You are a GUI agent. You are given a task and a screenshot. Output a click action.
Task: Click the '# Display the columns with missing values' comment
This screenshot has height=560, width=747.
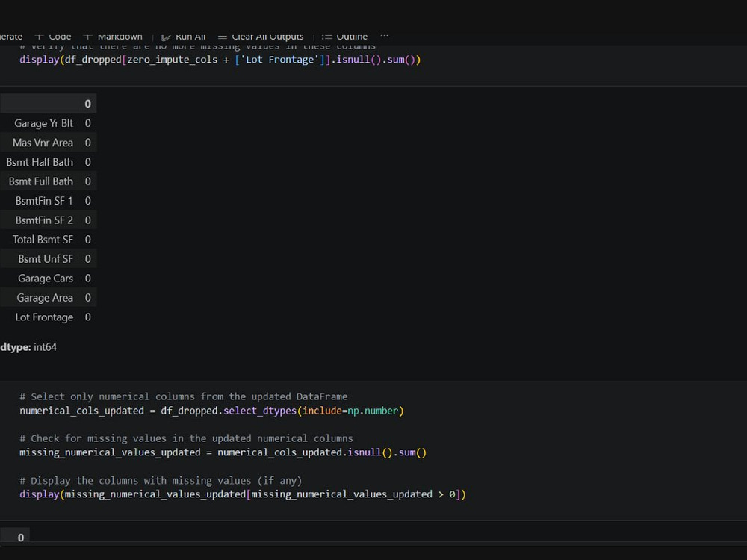pyautogui.click(x=161, y=480)
